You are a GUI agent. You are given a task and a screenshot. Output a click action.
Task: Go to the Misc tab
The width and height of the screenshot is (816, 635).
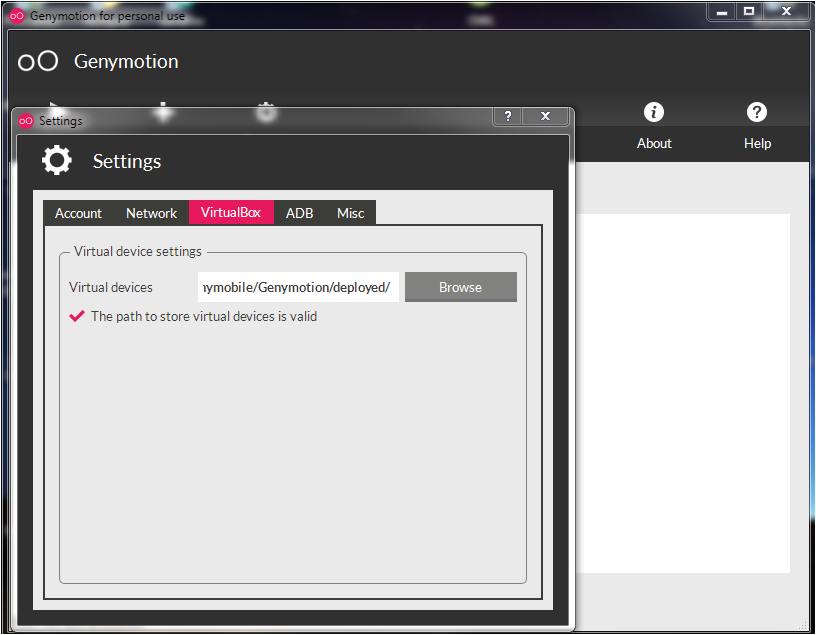click(x=351, y=213)
